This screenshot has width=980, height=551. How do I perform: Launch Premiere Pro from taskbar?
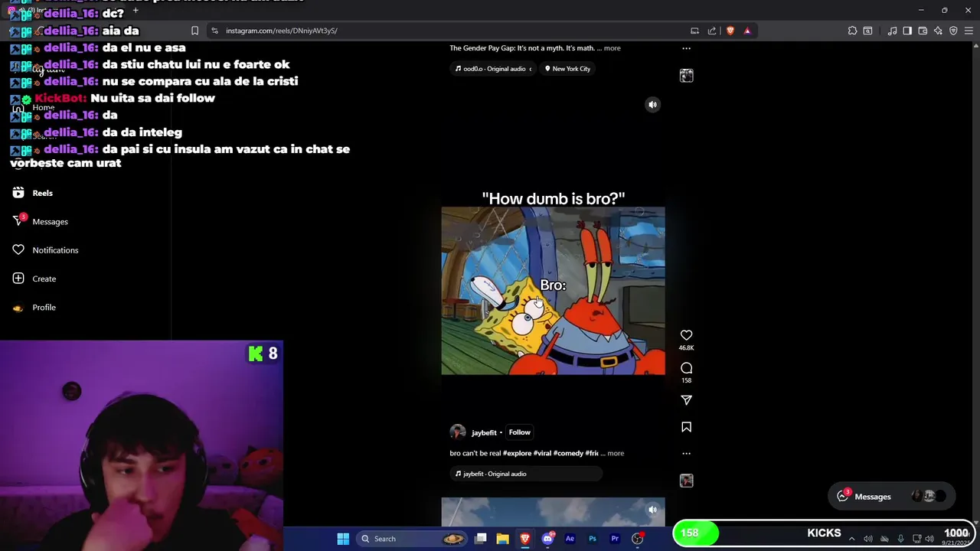point(614,539)
